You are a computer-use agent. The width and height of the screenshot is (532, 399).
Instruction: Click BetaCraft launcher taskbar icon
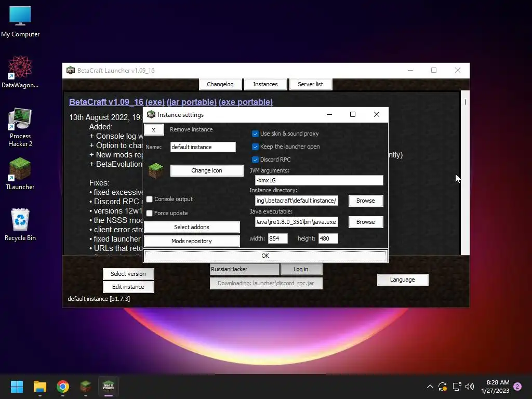(x=108, y=387)
